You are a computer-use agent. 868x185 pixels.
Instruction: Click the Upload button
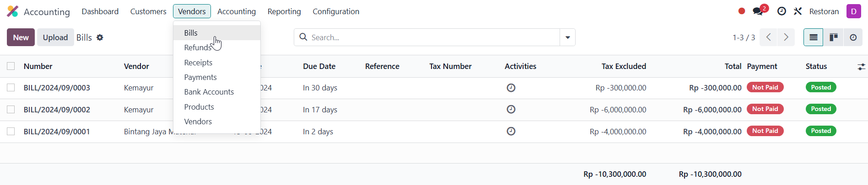coord(55,37)
